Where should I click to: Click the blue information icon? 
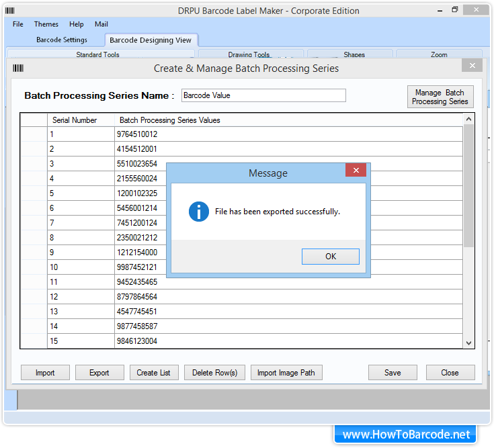click(x=198, y=212)
